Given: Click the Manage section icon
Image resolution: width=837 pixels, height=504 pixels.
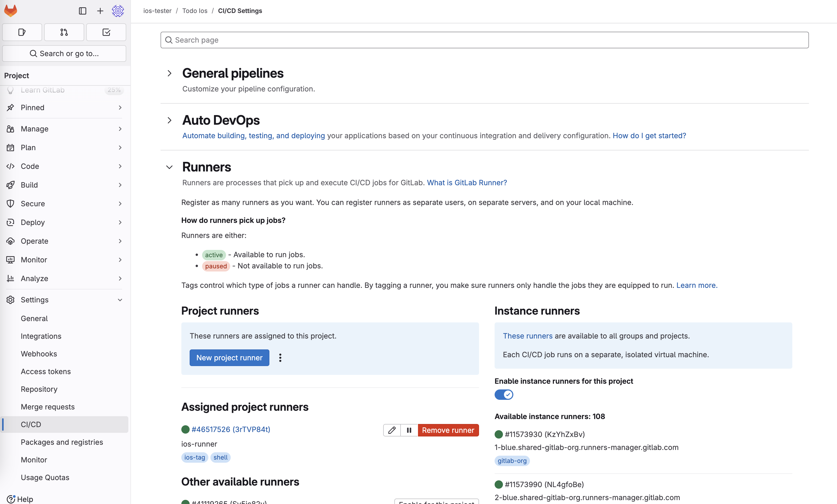Looking at the screenshot, I should (11, 129).
